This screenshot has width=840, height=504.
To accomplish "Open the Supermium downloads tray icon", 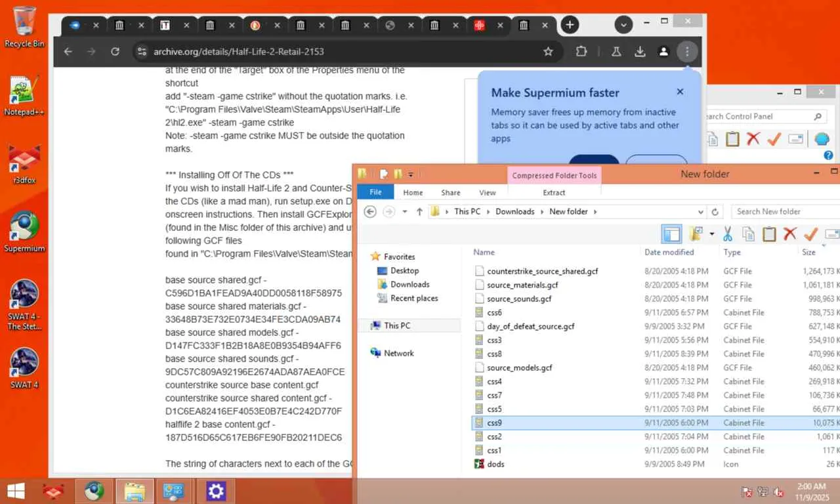I will [x=640, y=51].
